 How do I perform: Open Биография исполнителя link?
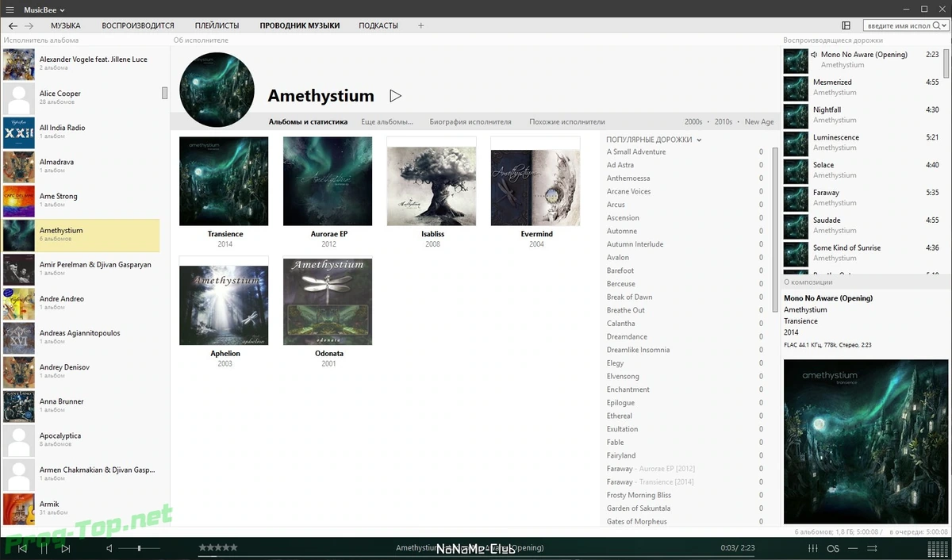click(470, 122)
